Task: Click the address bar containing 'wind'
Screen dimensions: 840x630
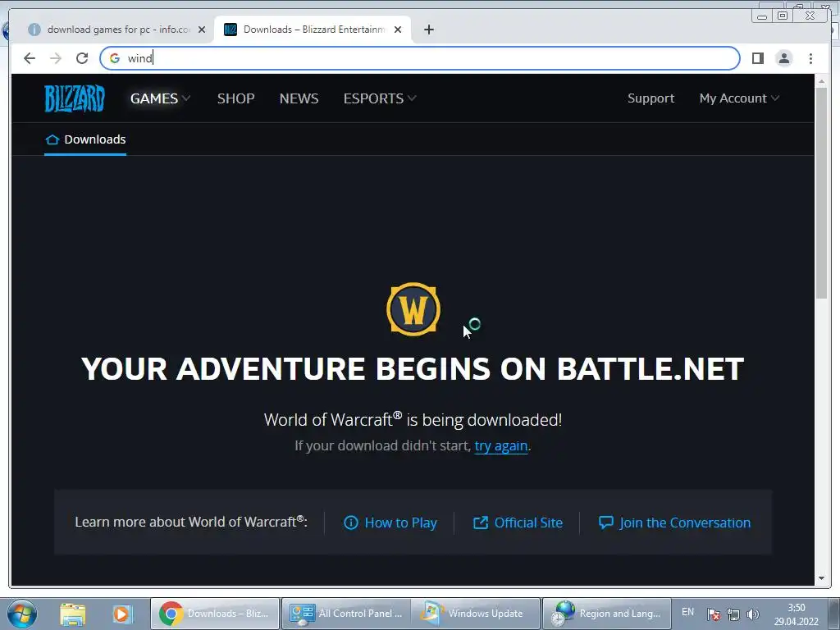Action: tap(420, 58)
